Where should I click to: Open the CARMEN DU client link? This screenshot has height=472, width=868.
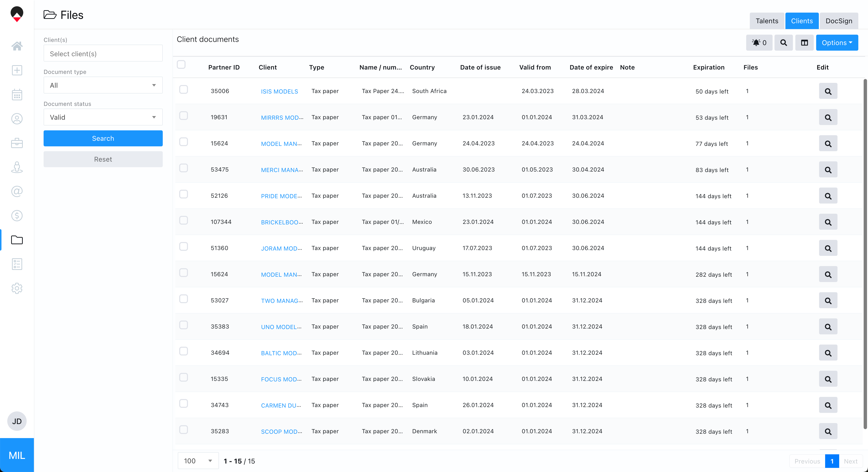[281, 405]
